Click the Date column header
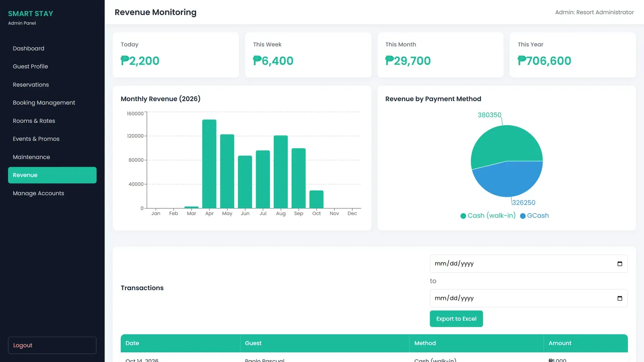Image resolution: width=644 pixels, height=362 pixels. point(180,343)
